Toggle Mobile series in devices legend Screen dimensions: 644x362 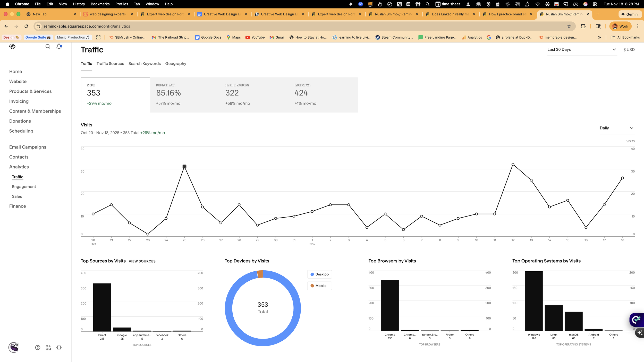(x=319, y=286)
